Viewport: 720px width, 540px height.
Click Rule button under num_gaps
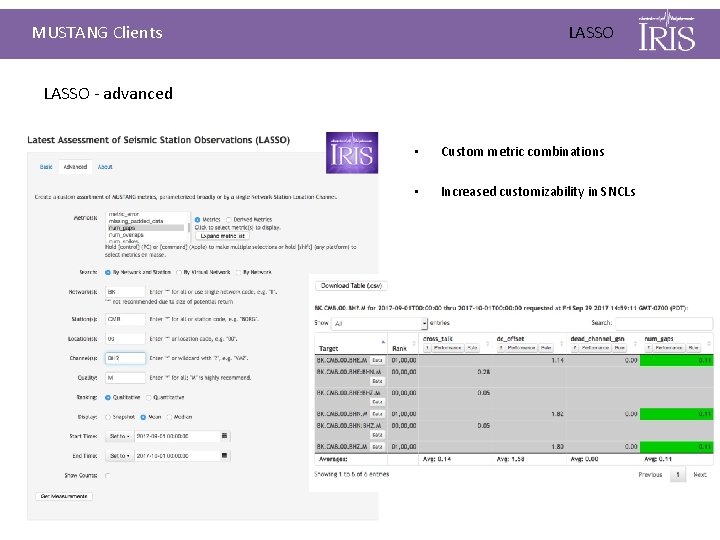click(x=693, y=348)
